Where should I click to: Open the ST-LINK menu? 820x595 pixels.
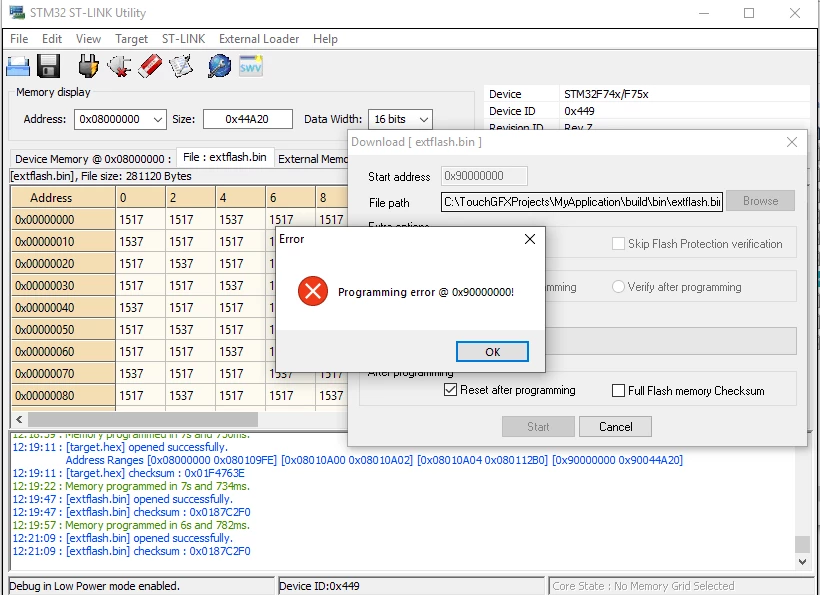183,39
